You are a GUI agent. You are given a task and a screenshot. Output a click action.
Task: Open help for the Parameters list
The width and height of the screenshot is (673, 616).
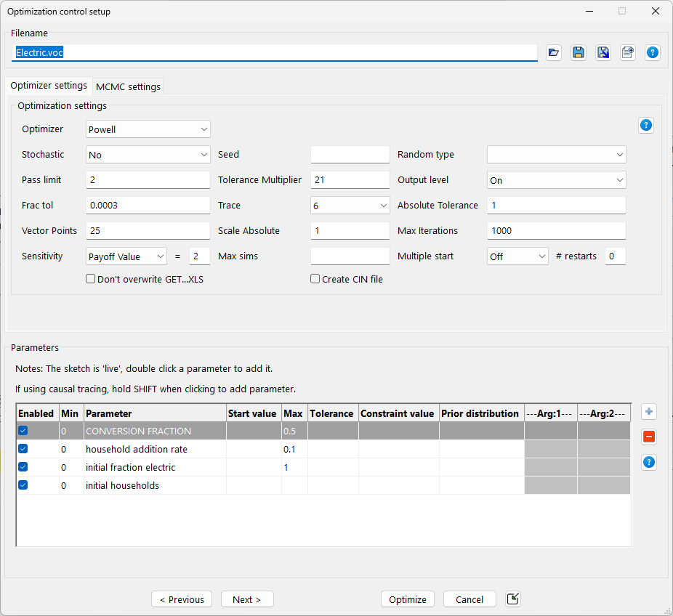coord(648,462)
